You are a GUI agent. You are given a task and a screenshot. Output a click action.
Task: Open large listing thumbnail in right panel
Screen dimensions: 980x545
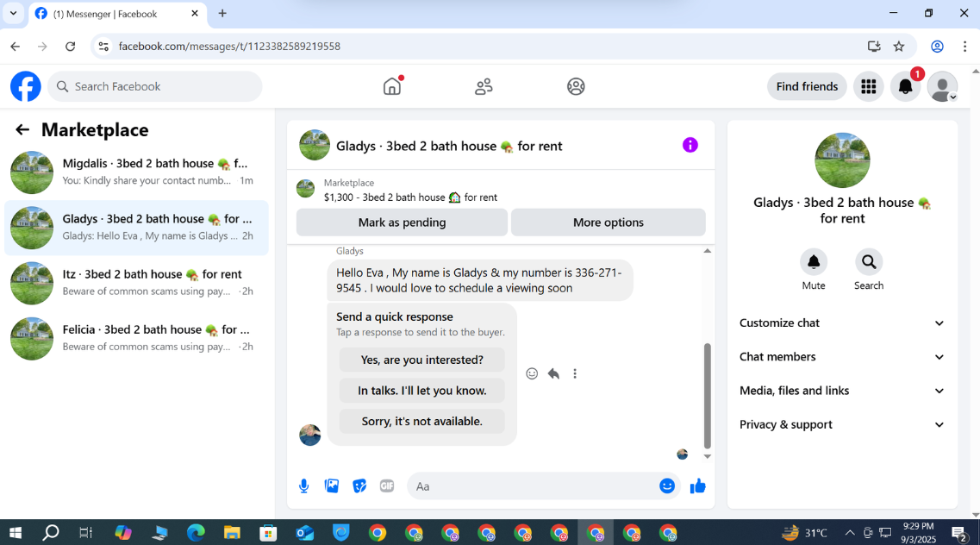tap(842, 160)
